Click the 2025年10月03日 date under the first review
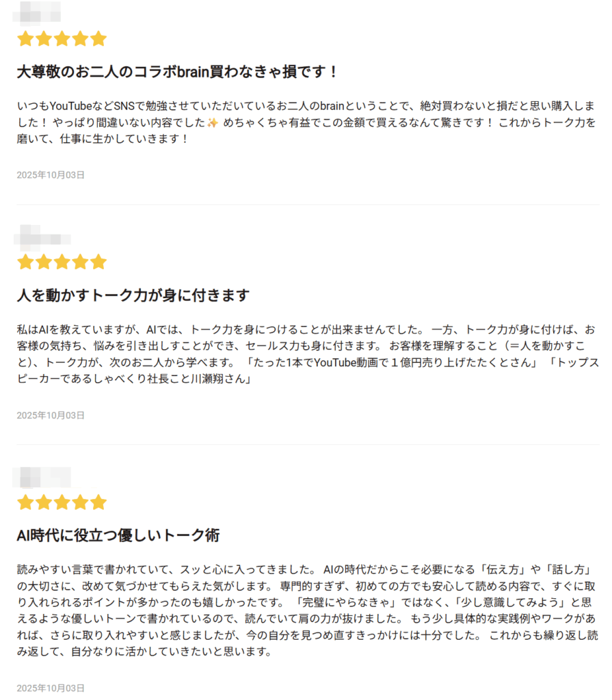The height and width of the screenshot is (700, 612). click(x=51, y=175)
